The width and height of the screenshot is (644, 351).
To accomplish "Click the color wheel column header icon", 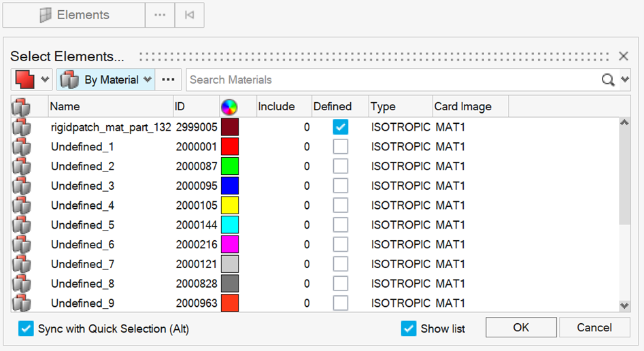I will [230, 107].
